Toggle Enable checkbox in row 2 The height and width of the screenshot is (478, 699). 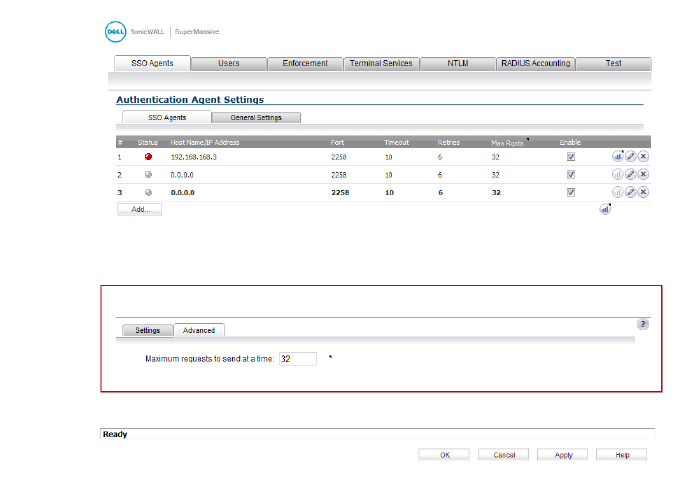(571, 174)
